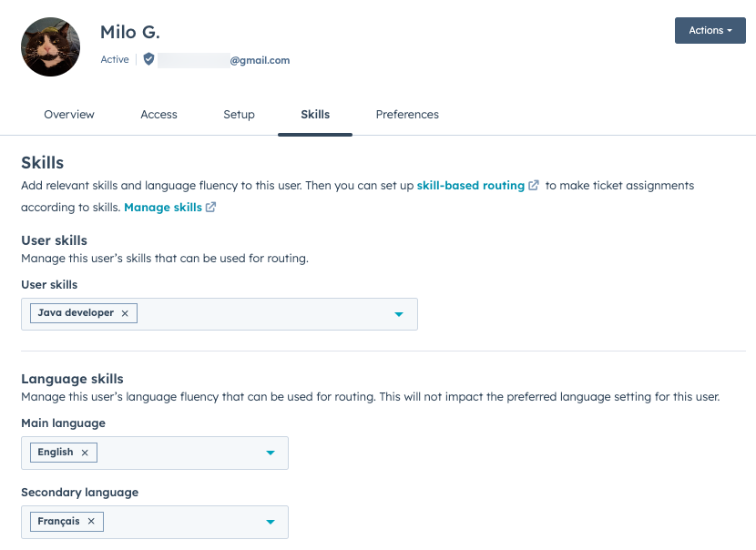Open the Actions dropdown menu
The width and height of the screenshot is (756, 550).
(x=710, y=30)
